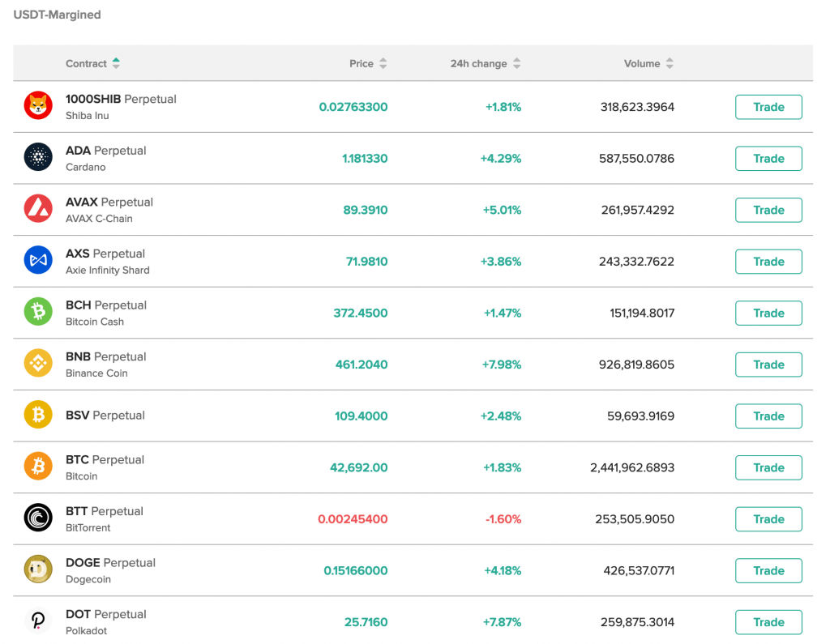This screenshot has width=830, height=644.
Task: Select DOT change +7.87%
Action: coord(502,622)
